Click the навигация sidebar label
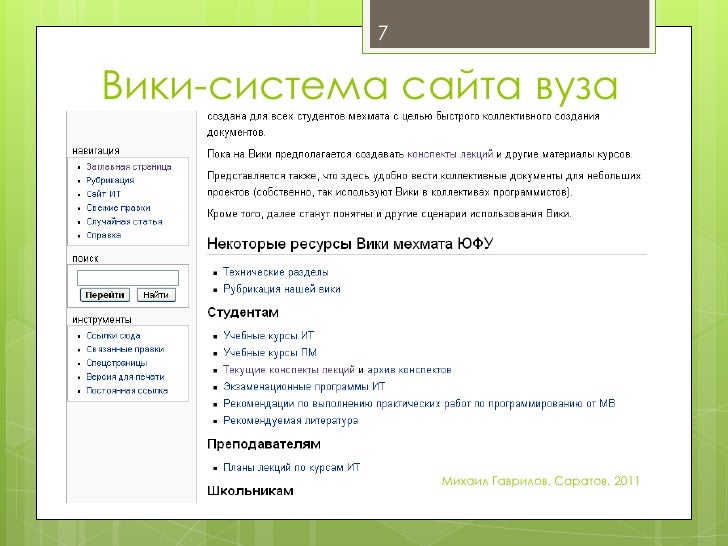The image size is (728, 546). (96, 150)
